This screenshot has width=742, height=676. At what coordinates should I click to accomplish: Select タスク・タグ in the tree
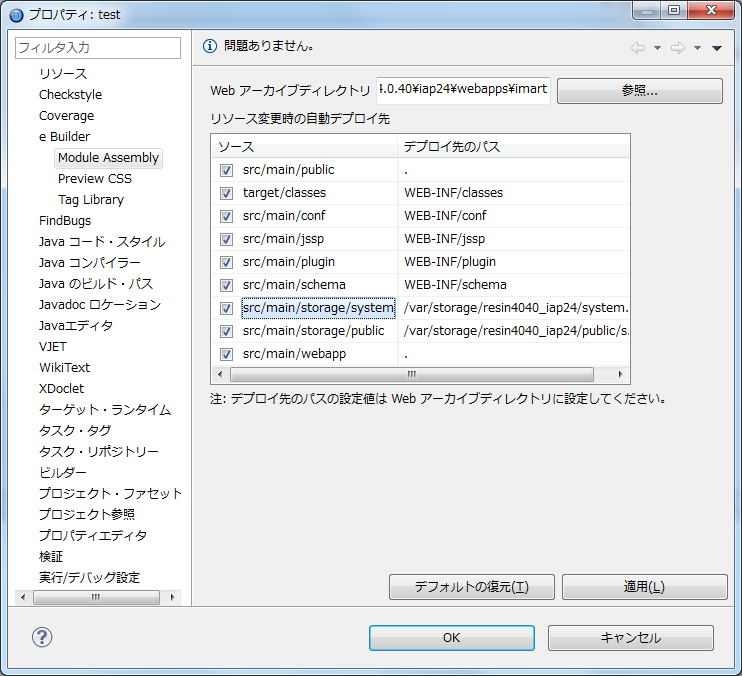(x=75, y=430)
